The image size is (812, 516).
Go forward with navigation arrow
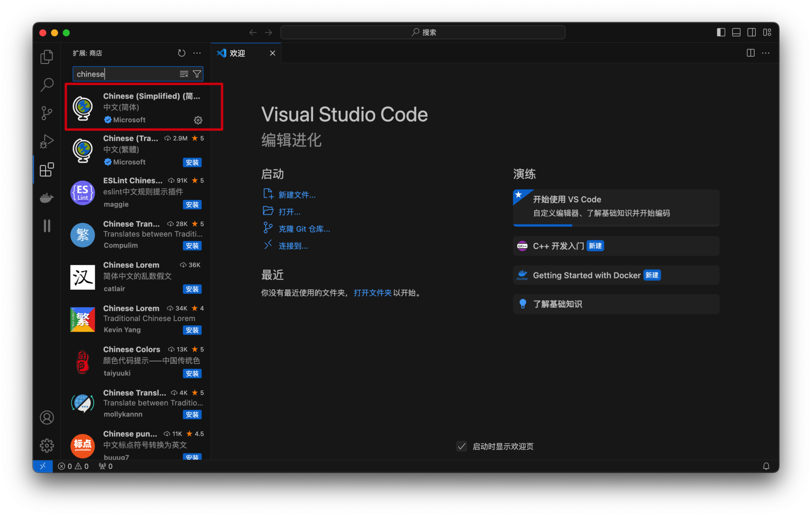tap(269, 33)
